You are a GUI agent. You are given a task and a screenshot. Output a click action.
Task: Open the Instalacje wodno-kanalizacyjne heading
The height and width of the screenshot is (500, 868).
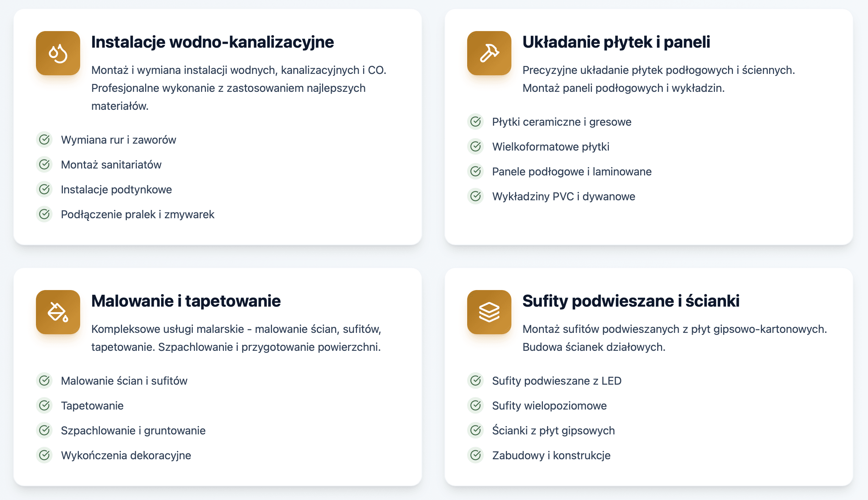[x=213, y=42]
